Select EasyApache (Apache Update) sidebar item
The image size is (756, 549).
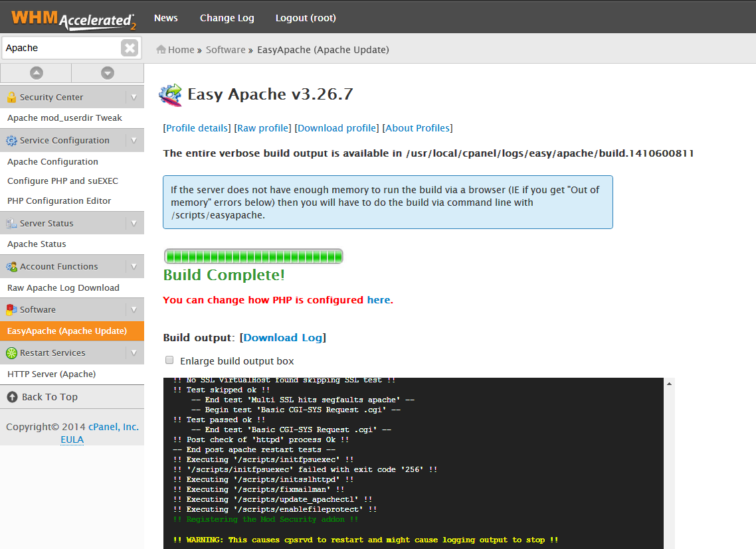click(x=72, y=331)
